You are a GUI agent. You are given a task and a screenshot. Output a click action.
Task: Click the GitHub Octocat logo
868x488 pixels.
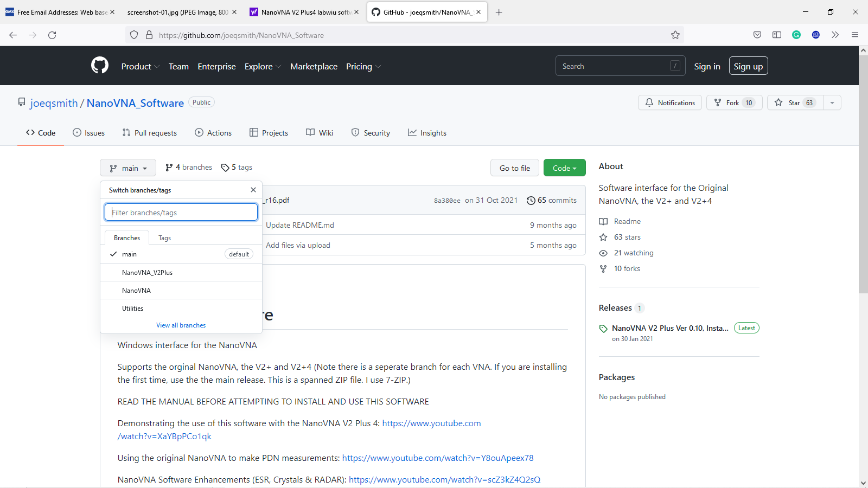(100, 66)
